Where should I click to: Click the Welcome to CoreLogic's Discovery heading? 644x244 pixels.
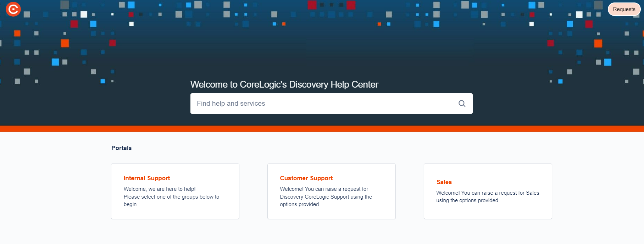click(x=284, y=84)
